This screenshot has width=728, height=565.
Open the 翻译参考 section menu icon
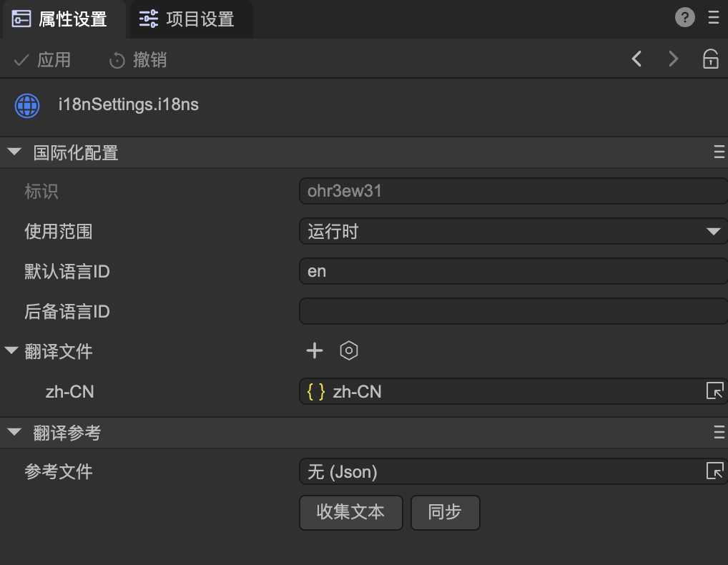(x=719, y=433)
